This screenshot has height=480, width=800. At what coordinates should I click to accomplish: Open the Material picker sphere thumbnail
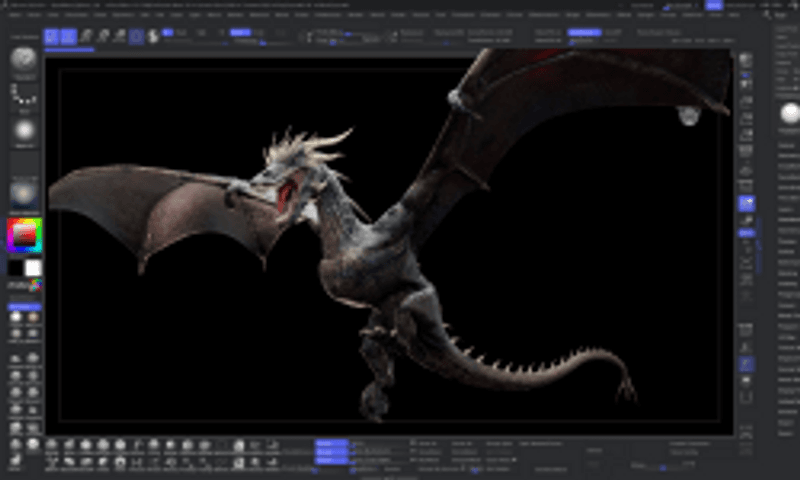tap(24, 194)
